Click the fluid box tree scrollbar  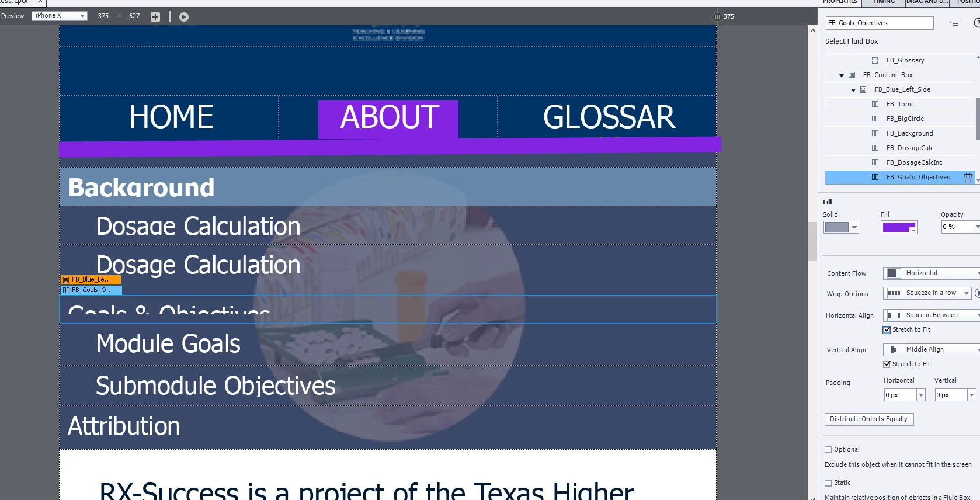tap(978, 119)
